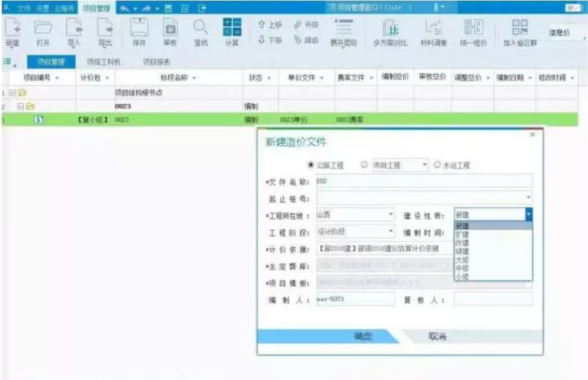Open the 工程所在地 dropdown showing 山西
This screenshot has width=588, height=380.
pos(355,215)
